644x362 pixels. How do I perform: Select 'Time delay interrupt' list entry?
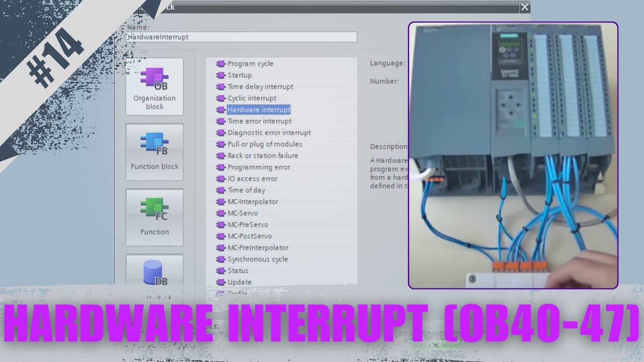pyautogui.click(x=260, y=87)
